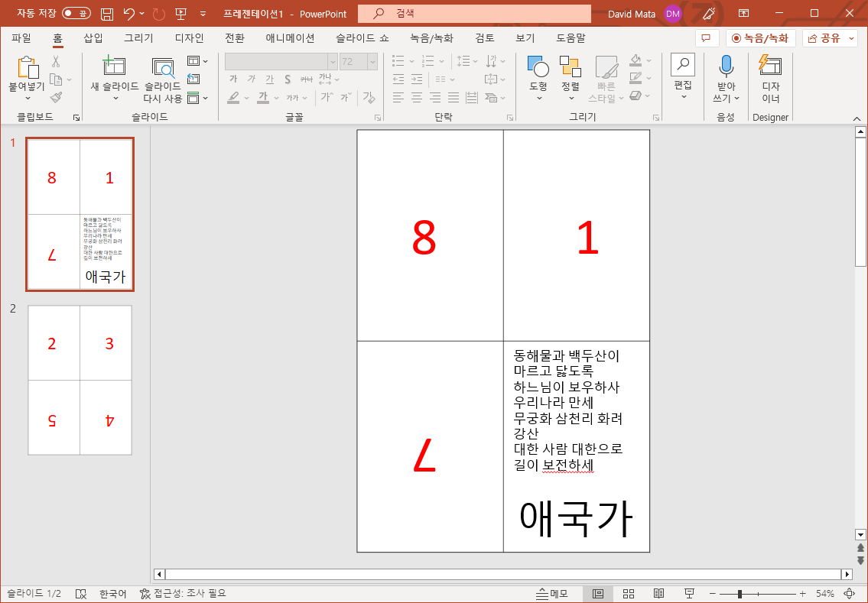Image resolution: width=868 pixels, height=603 pixels.
Task: Open Customize Quick Access Toolbar dropdown
Action: pos(203,14)
